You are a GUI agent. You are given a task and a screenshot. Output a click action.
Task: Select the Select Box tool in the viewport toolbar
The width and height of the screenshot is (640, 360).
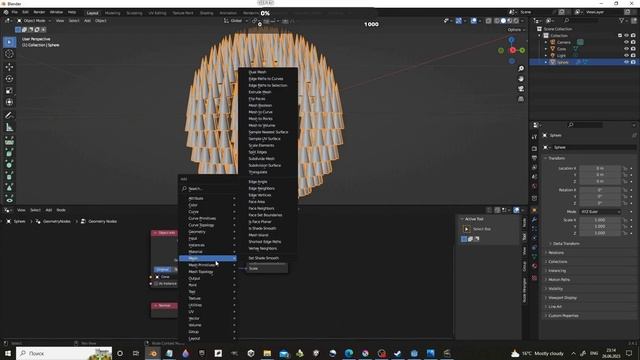pyautogui.click(x=9, y=42)
